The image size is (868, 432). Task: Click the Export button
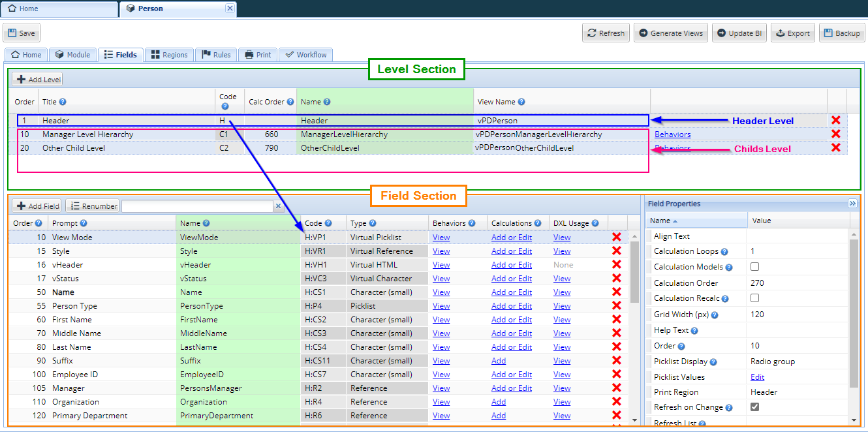pos(792,33)
